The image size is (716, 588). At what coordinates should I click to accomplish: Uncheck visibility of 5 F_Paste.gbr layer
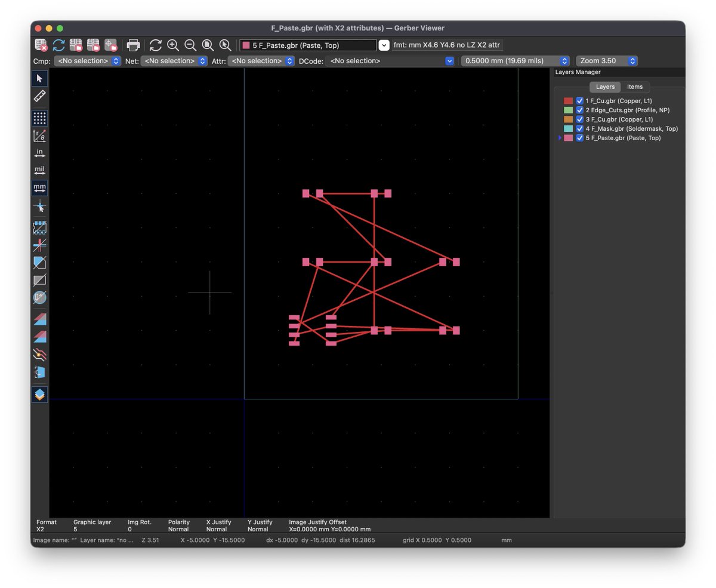pos(579,138)
